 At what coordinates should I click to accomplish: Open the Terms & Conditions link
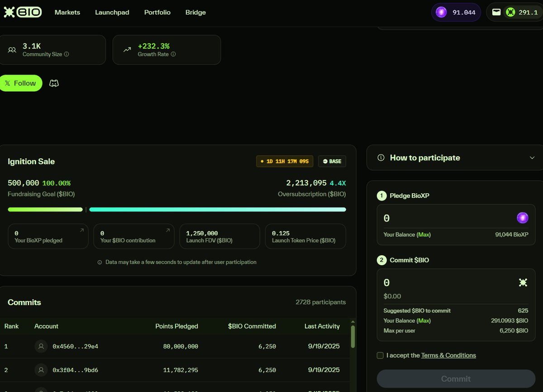pyautogui.click(x=448, y=355)
